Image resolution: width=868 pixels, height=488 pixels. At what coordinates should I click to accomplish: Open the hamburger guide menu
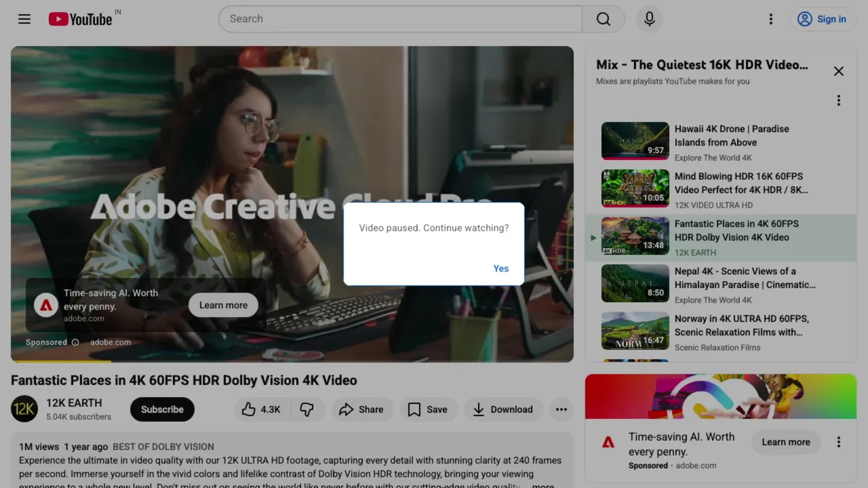[24, 19]
